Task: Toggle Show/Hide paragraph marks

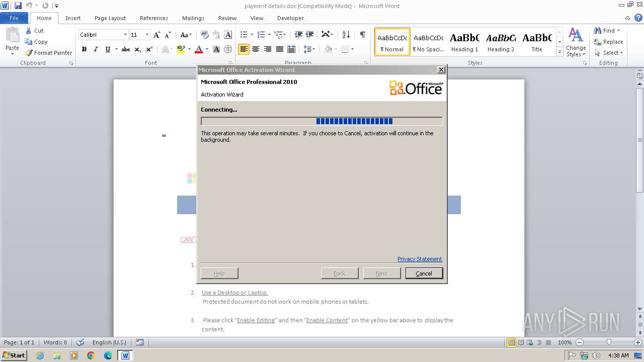Action: [x=362, y=35]
